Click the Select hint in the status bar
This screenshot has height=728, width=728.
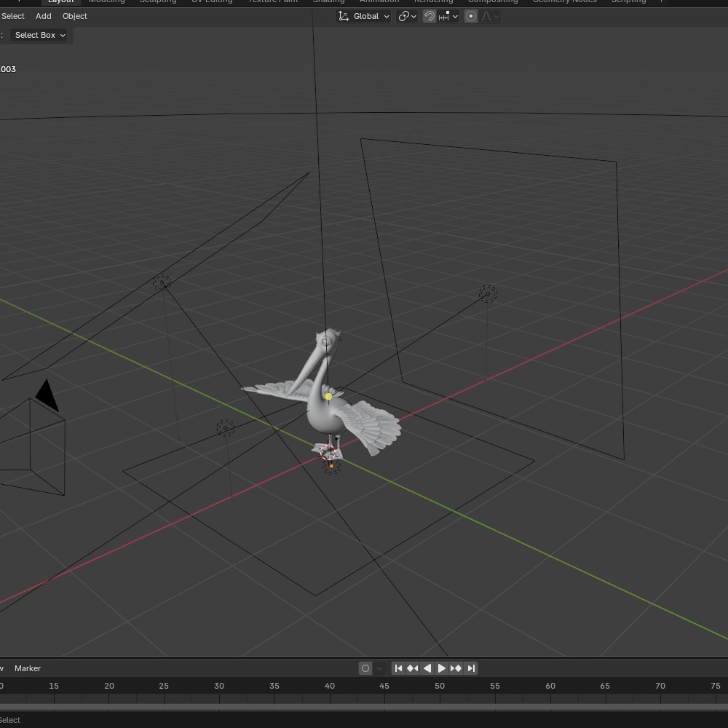[x=9, y=720]
